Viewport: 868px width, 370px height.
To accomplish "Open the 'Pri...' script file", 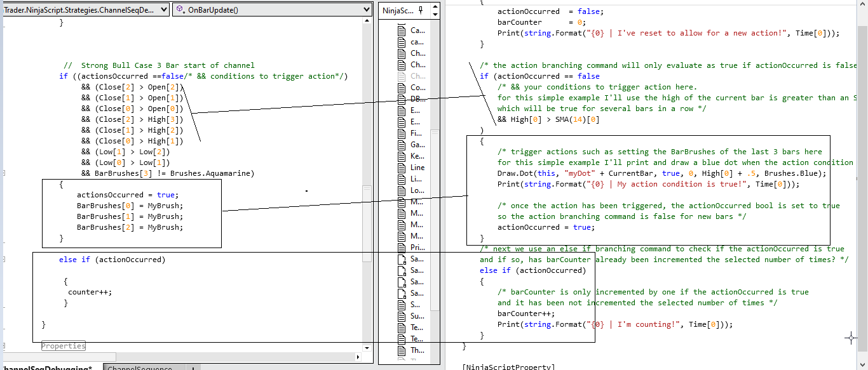I will click(x=417, y=248).
